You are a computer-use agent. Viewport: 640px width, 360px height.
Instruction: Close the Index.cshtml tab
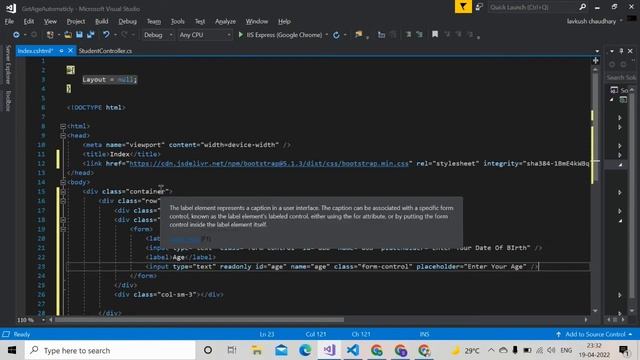(70, 51)
